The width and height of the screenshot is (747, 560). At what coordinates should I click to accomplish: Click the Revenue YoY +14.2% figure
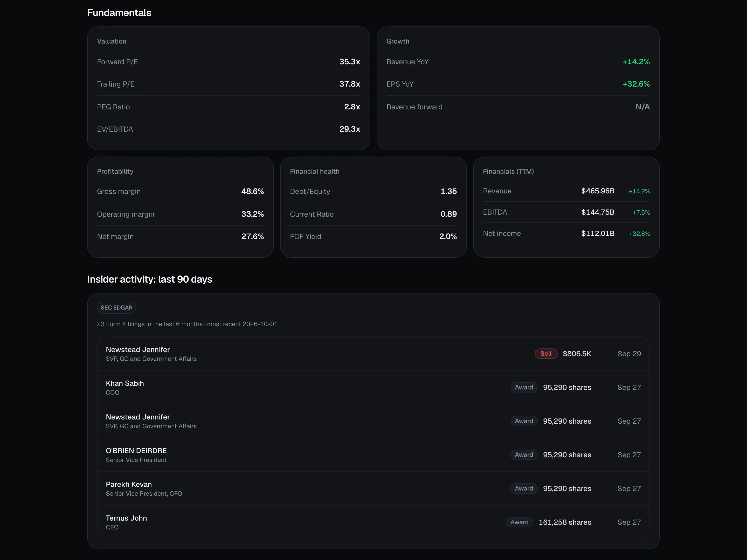(636, 62)
